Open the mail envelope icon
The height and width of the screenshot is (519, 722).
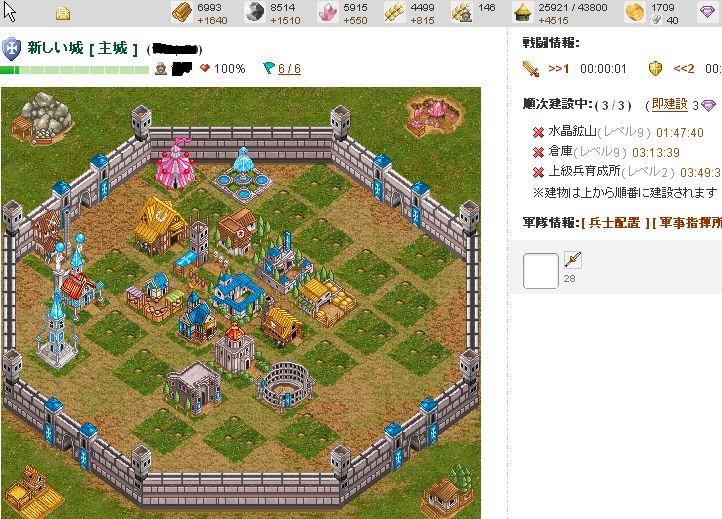coord(63,13)
